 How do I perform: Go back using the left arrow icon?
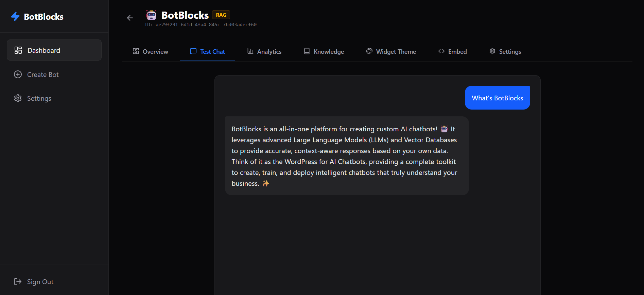pos(130,18)
